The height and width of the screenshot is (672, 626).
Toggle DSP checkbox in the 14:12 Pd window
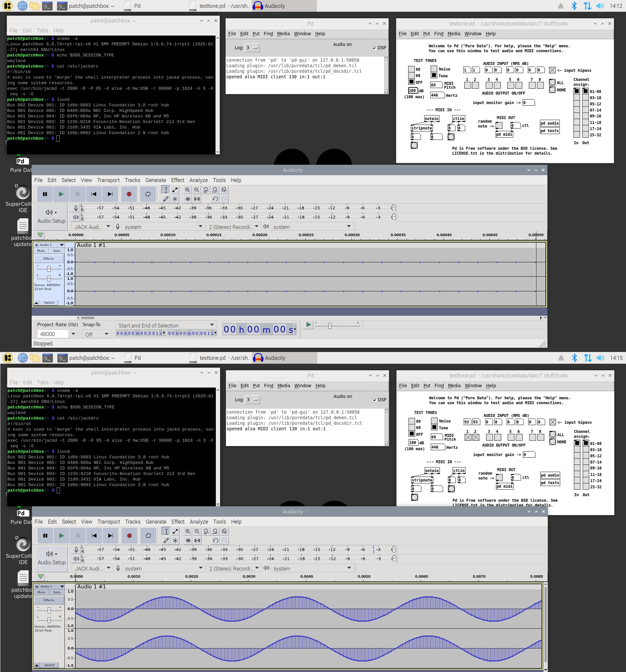pos(374,48)
